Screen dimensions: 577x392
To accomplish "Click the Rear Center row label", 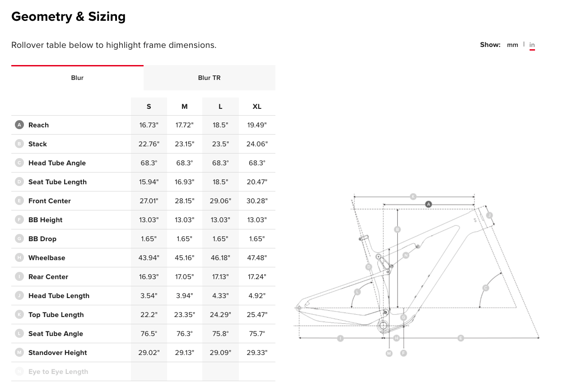I will [x=48, y=277].
